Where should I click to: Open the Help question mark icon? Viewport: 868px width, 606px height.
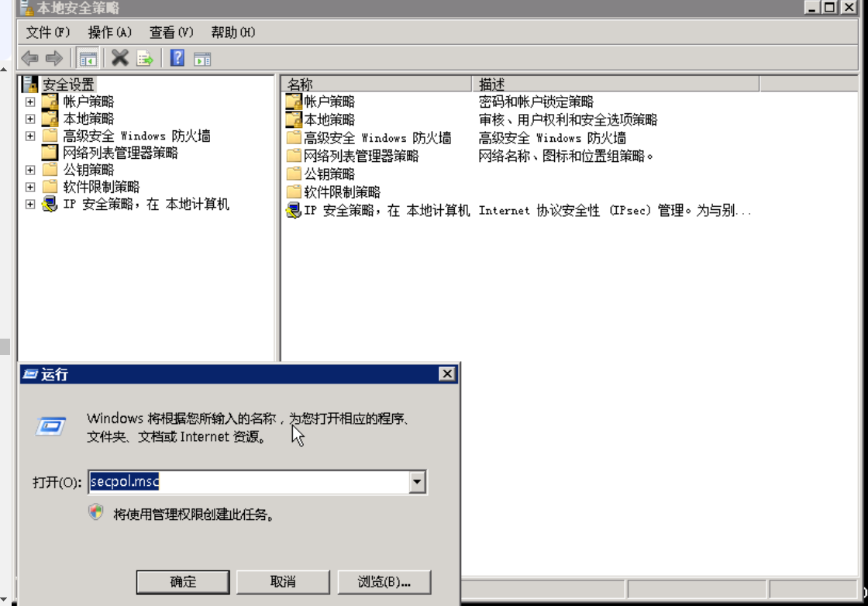[177, 57]
